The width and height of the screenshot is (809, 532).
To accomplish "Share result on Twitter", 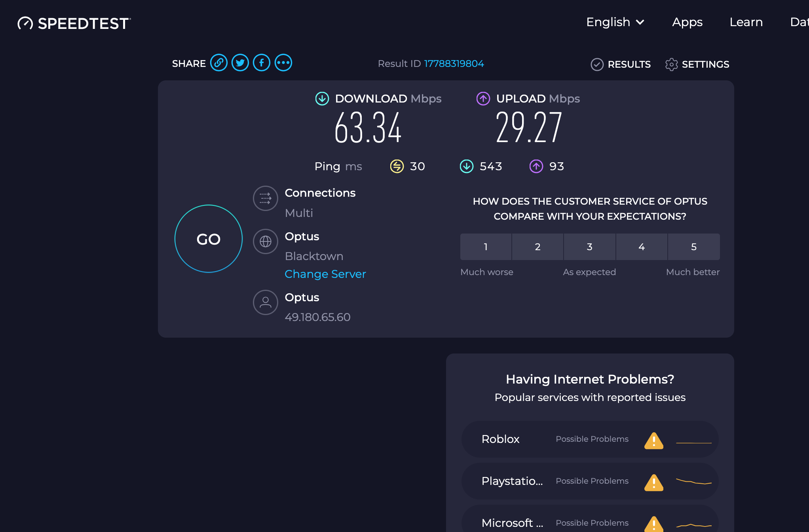I will pyautogui.click(x=240, y=63).
